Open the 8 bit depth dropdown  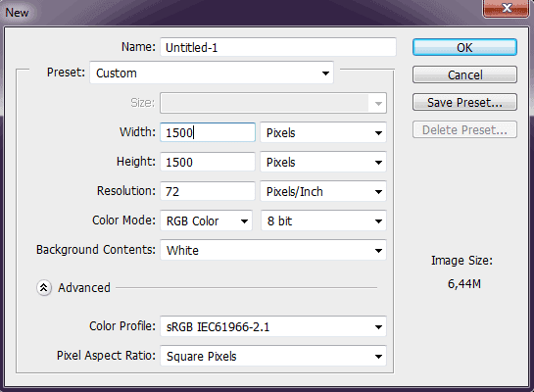point(323,220)
